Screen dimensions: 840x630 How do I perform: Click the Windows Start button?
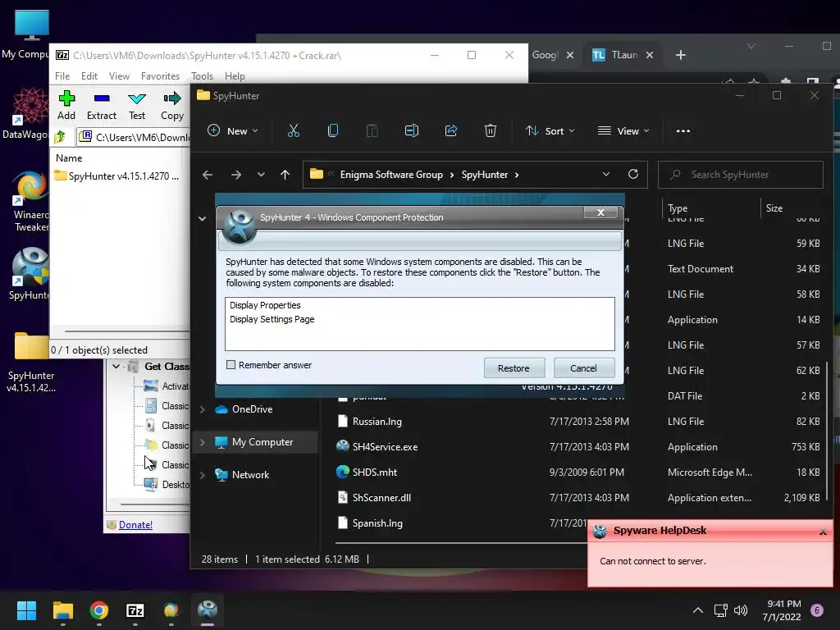pos(26,610)
